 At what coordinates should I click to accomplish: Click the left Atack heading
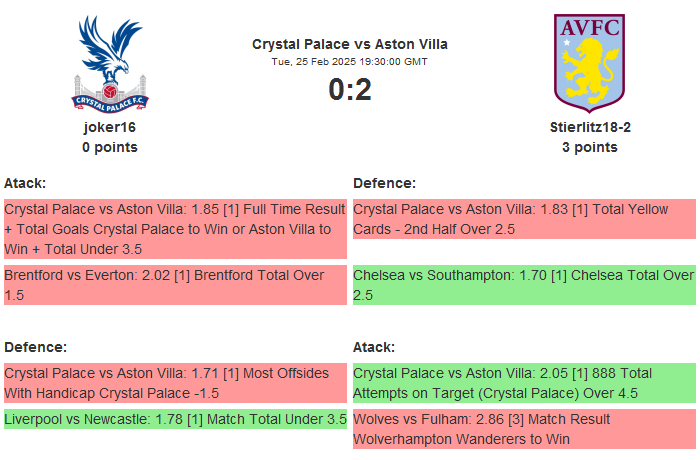coord(25,183)
